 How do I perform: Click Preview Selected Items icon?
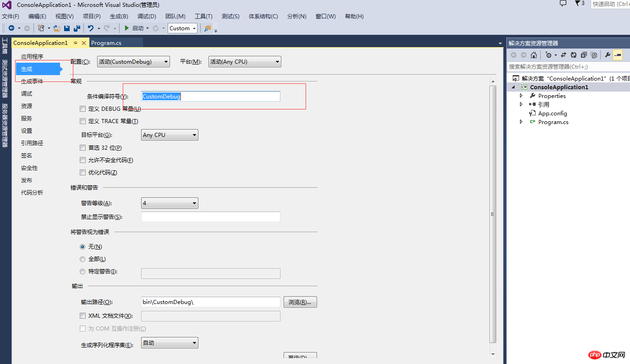(618, 55)
